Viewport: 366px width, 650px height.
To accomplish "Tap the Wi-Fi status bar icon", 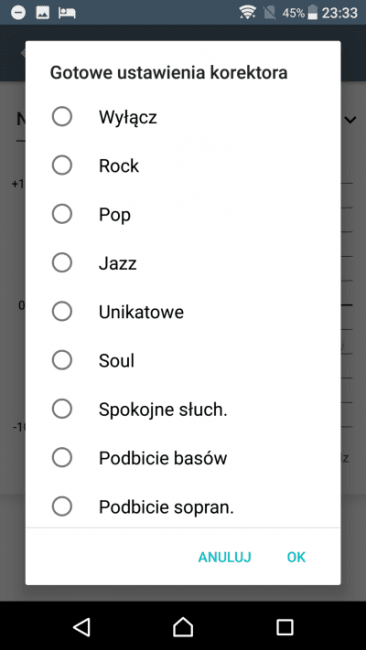I will (247, 12).
